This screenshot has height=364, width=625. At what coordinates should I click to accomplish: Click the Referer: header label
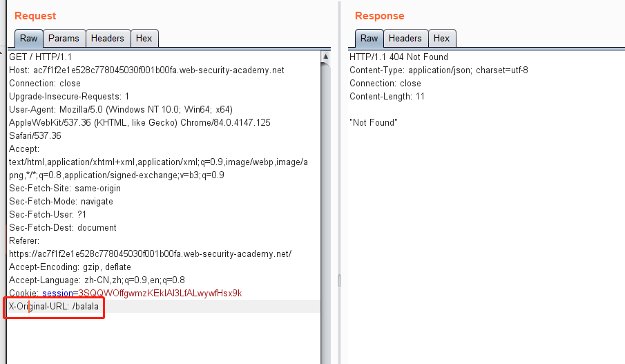pyautogui.click(x=24, y=241)
